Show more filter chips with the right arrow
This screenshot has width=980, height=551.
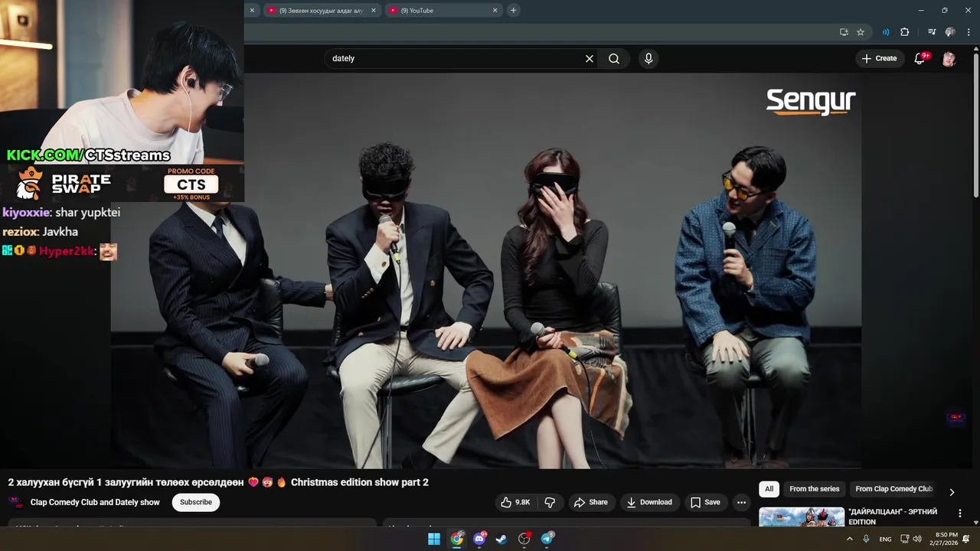coord(952,492)
